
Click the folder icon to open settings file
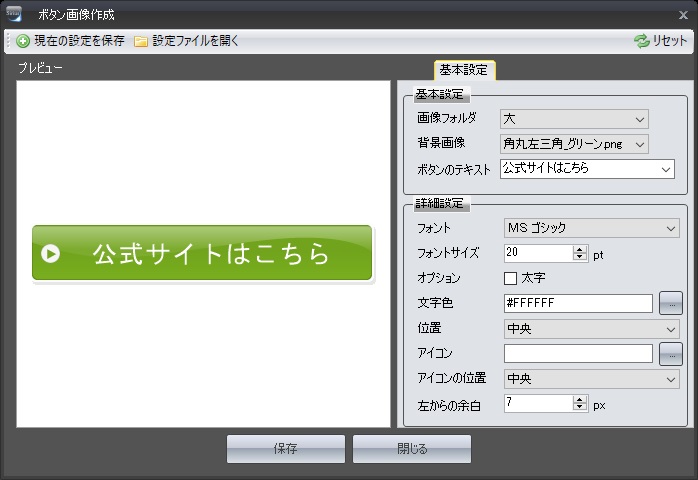141,42
